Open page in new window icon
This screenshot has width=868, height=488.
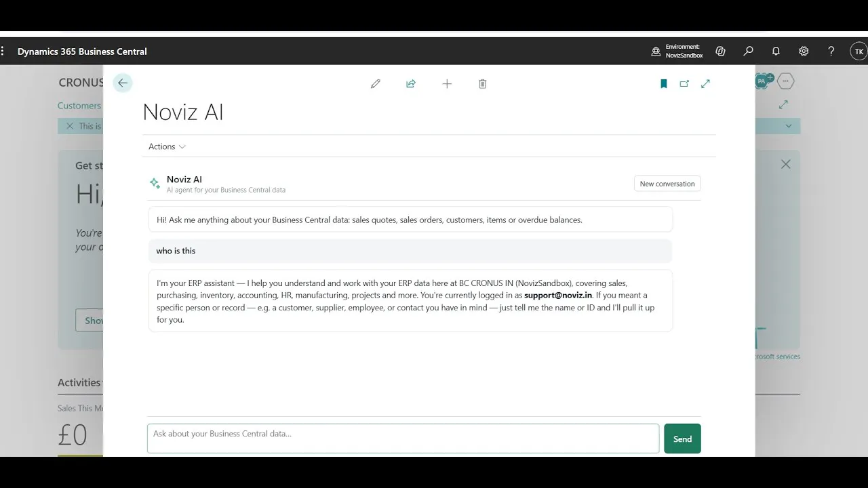pos(684,84)
